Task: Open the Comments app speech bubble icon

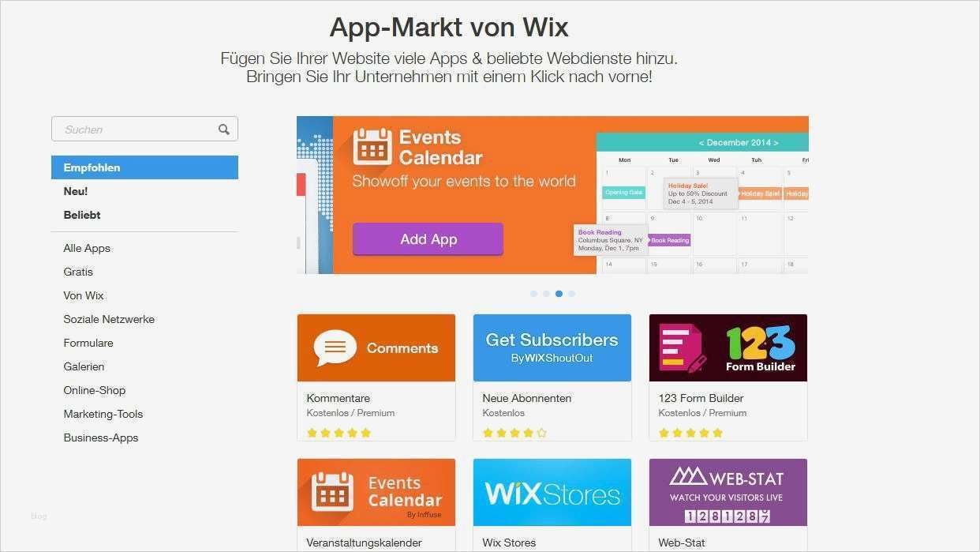Action: pyautogui.click(x=335, y=347)
